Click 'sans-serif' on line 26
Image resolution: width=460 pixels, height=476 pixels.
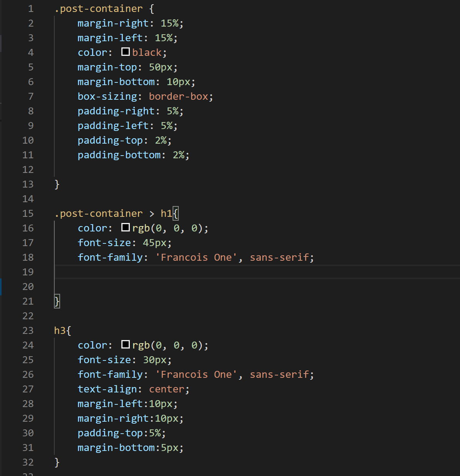(279, 374)
